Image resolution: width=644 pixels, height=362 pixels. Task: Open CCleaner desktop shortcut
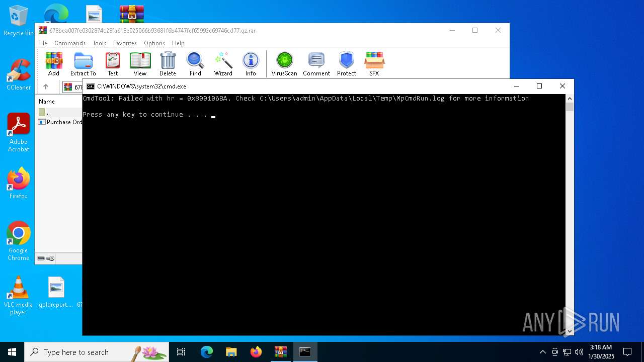(19, 75)
